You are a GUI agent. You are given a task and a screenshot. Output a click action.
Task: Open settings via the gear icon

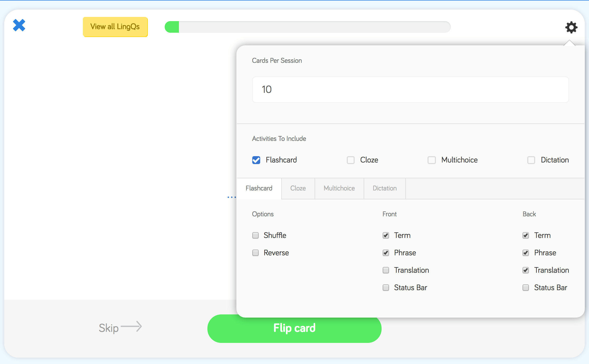tap(571, 27)
